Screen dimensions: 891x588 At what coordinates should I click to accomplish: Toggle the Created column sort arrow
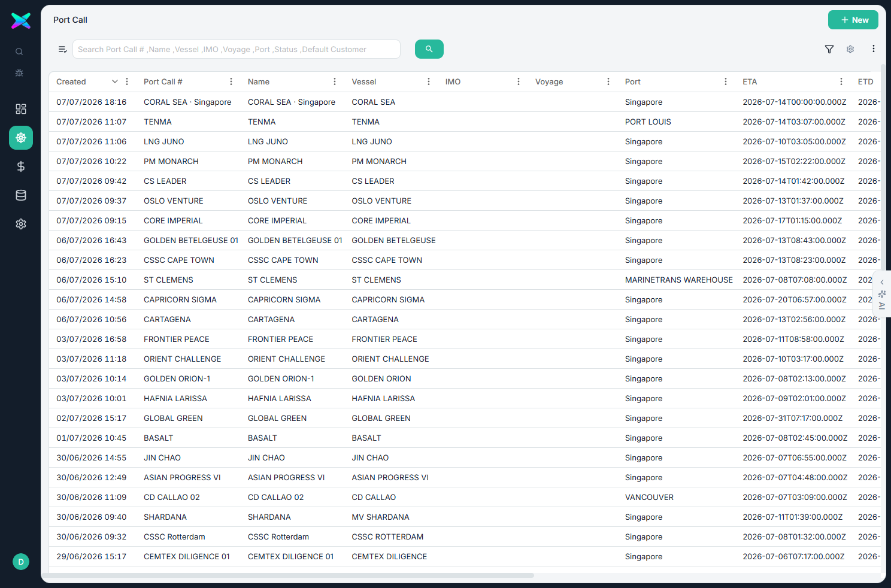tap(115, 81)
